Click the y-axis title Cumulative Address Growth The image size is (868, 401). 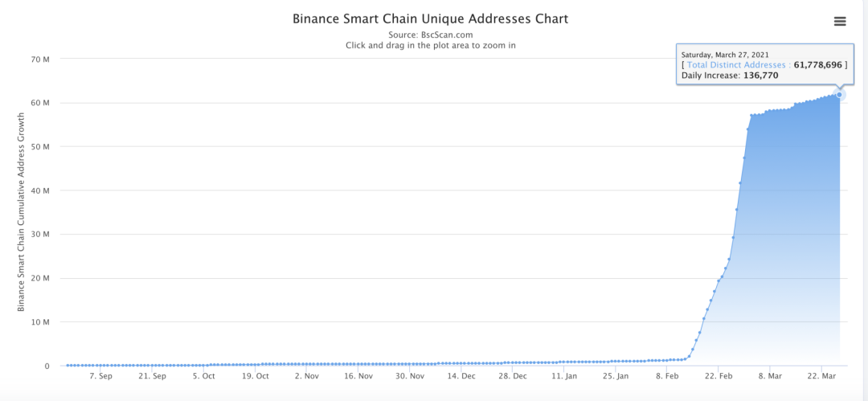[22, 212]
